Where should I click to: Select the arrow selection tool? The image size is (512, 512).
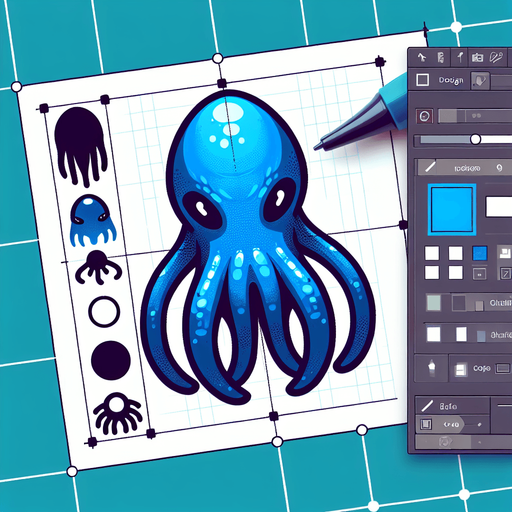click(x=422, y=57)
